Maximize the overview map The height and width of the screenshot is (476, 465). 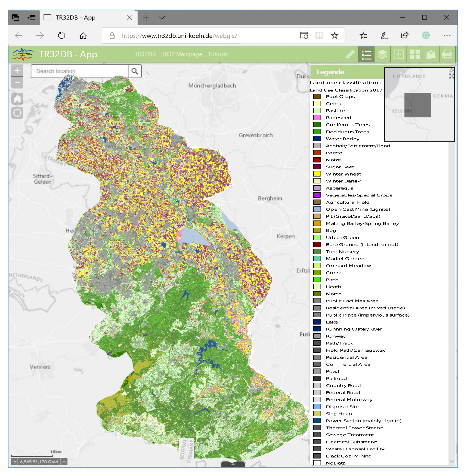[452, 76]
